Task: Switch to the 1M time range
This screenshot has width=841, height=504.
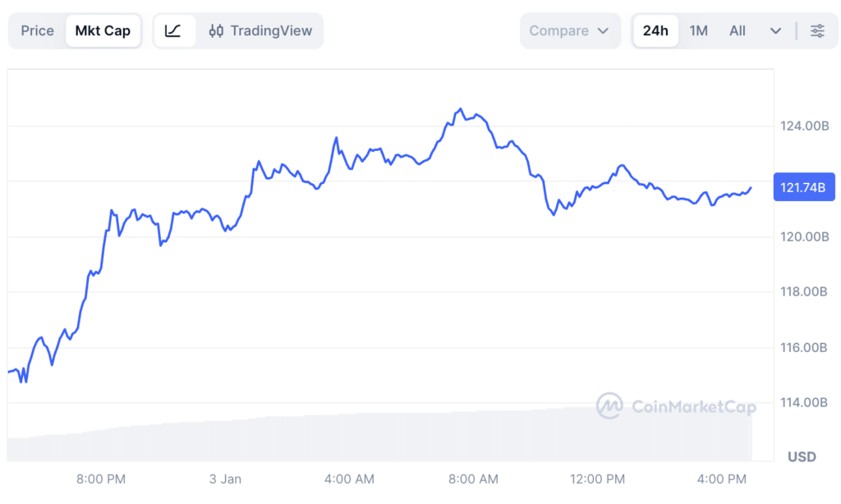Action: point(698,30)
